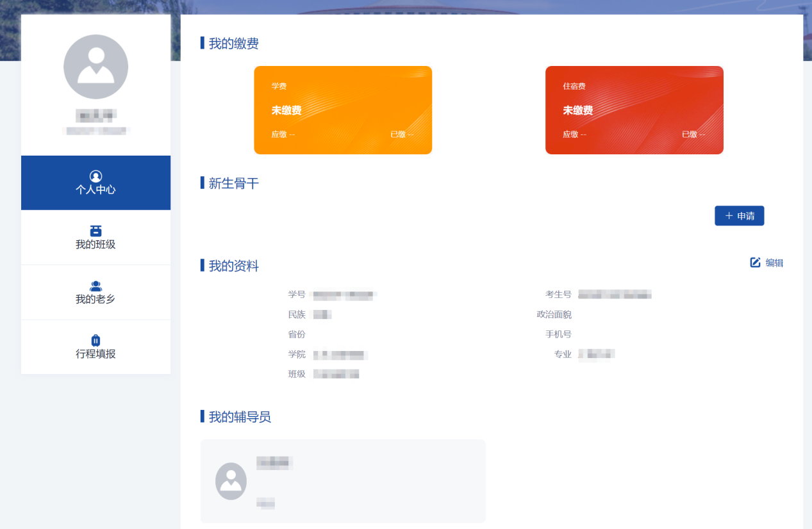Navigate to 行程填报 menu item
The image size is (812, 529).
pyautogui.click(x=96, y=347)
